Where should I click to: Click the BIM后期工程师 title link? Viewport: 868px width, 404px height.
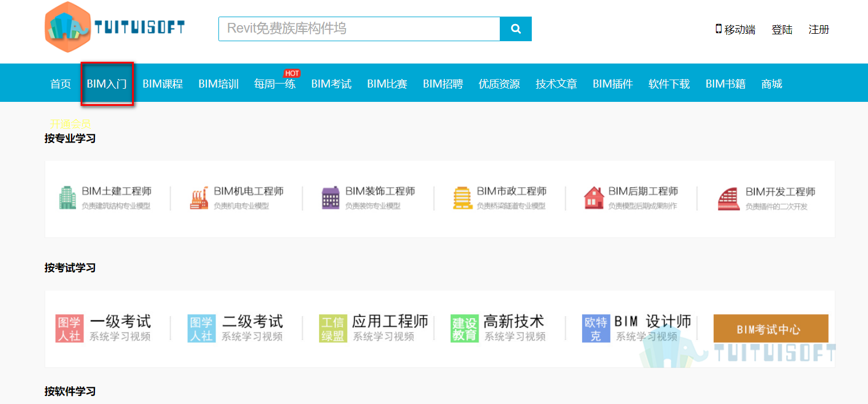point(643,191)
